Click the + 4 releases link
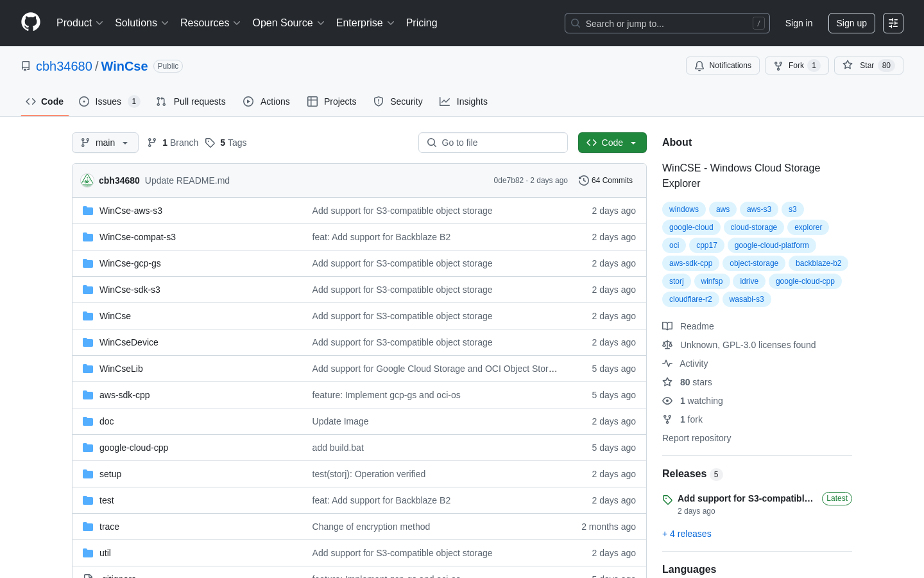This screenshot has width=924, height=578. pyautogui.click(x=687, y=534)
